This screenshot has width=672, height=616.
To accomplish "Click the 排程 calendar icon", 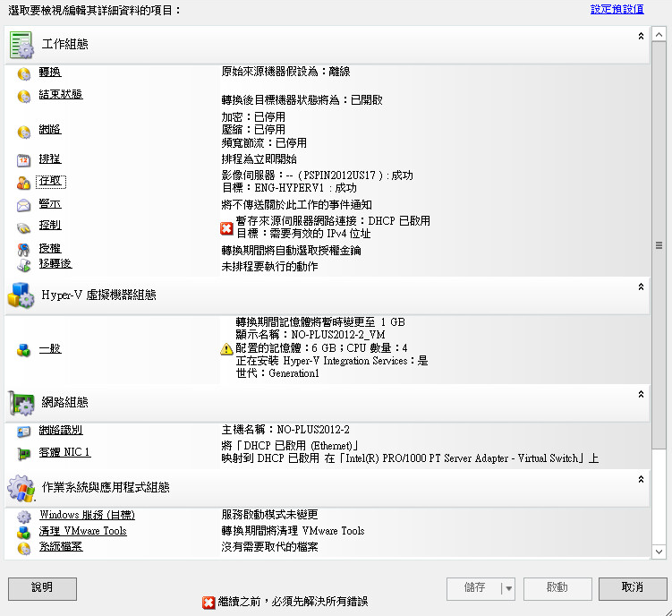I will point(24,160).
